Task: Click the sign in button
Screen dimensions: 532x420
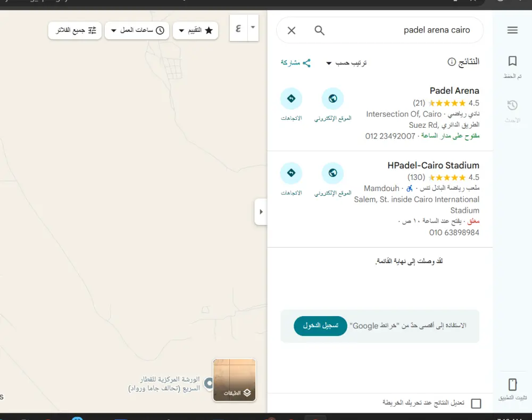Action: pos(320,326)
